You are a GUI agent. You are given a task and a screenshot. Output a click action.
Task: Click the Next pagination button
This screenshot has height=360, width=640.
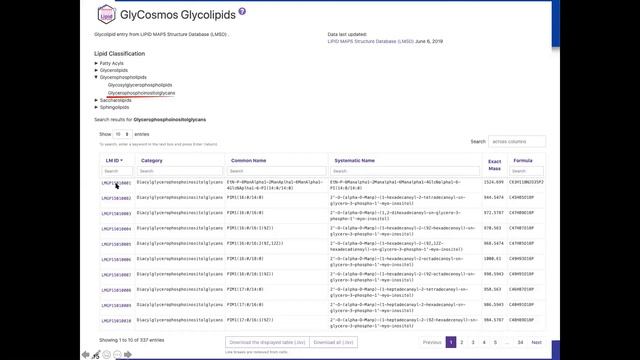coord(536,342)
